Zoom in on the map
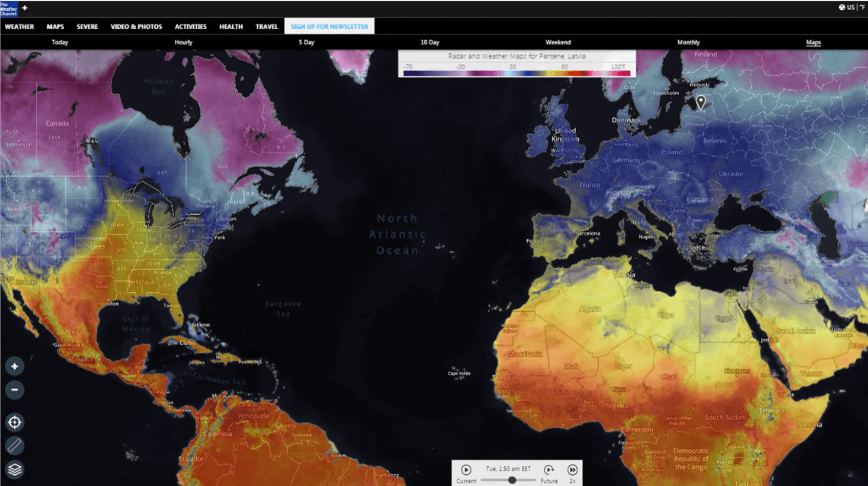Viewport: 868px width, 486px height. coord(15,366)
